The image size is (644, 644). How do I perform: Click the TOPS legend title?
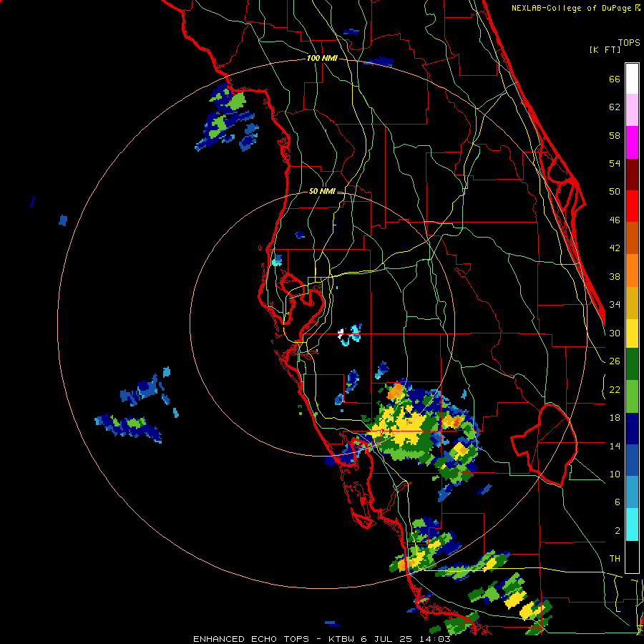click(x=629, y=43)
